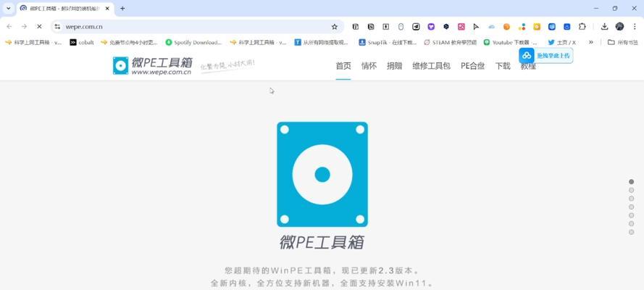Open the PE合盘 nav item
This screenshot has width=644, height=290.
[473, 66]
